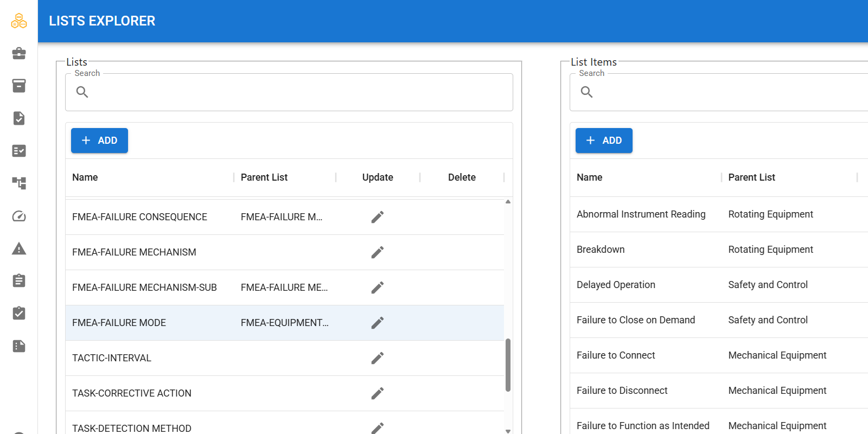This screenshot has height=434, width=868.
Task: Add a new list
Action: (99, 141)
